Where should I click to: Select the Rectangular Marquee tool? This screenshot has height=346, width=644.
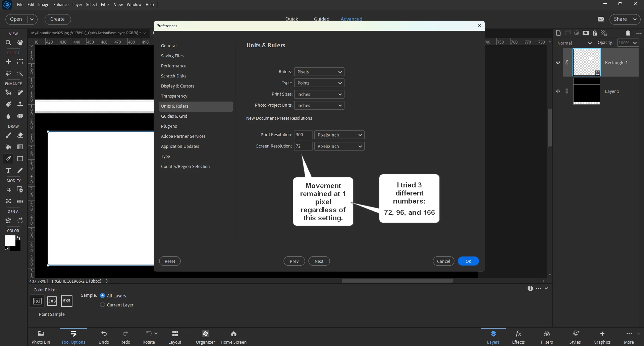[20, 62]
